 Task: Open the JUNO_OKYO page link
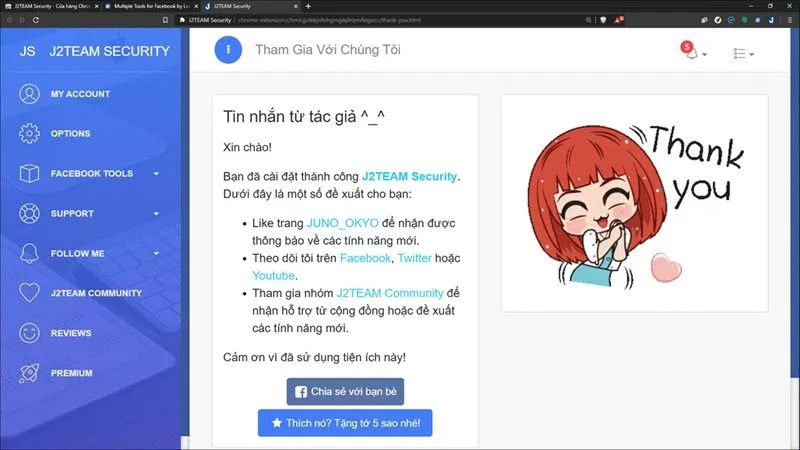click(x=343, y=223)
